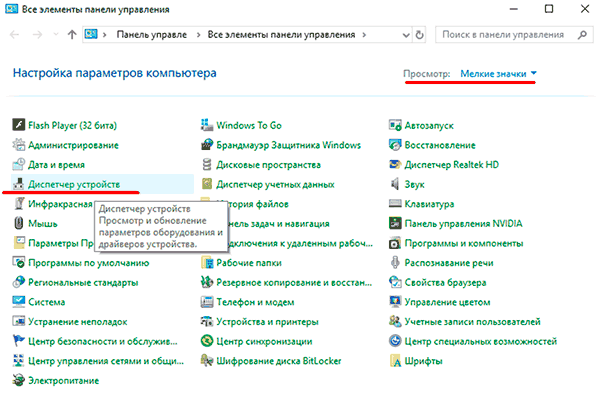Viewport: 600px width, 396px height.
Task: Click the Дата и время clock icon
Action: (18, 165)
